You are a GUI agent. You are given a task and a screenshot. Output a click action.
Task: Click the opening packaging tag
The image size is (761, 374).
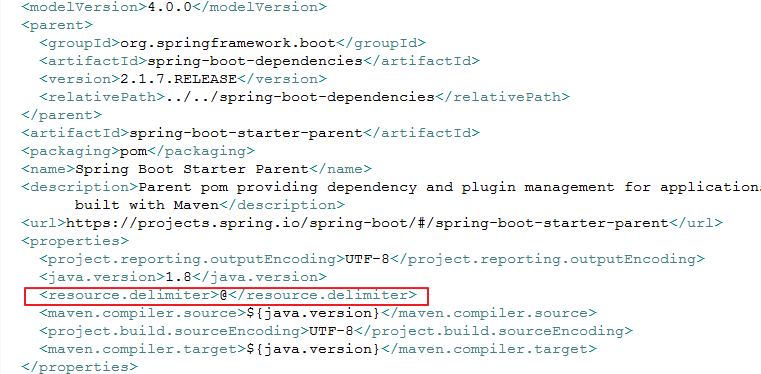(70, 151)
